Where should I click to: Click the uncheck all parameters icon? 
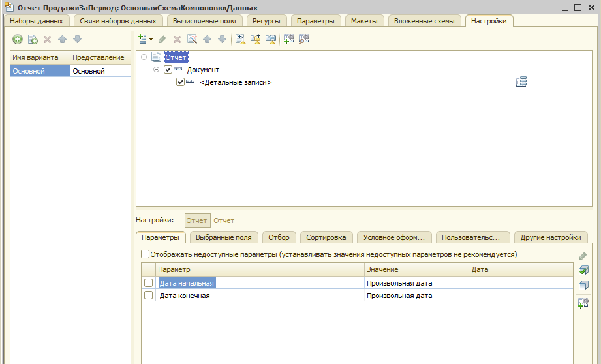[583, 286]
